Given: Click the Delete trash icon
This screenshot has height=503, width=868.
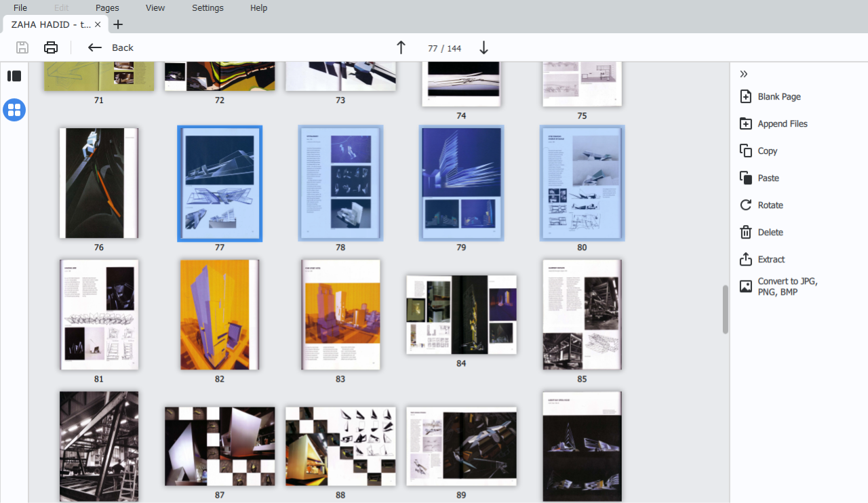Looking at the screenshot, I should click(746, 232).
